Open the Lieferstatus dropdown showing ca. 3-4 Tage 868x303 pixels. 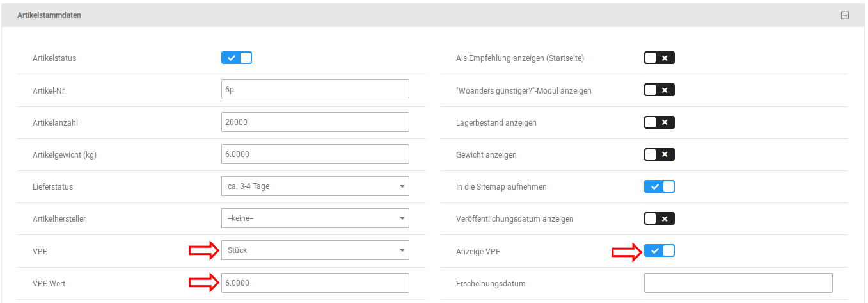click(x=315, y=186)
